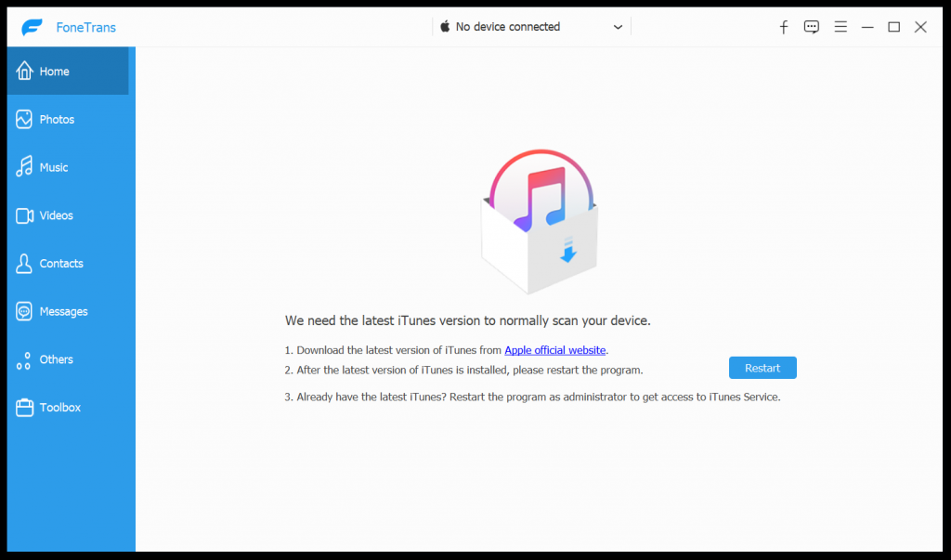This screenshot has width=951, height=560.
Task: Switch to the Music tab label
Action: coord(53,167)
